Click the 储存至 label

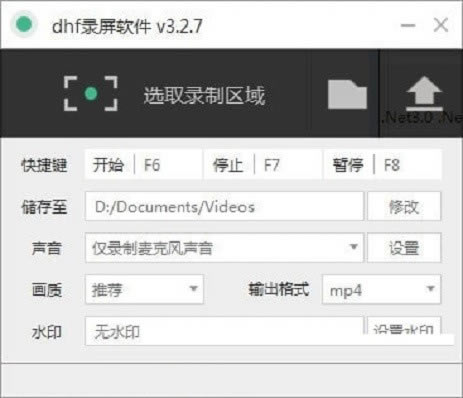(x=44, y=207)
